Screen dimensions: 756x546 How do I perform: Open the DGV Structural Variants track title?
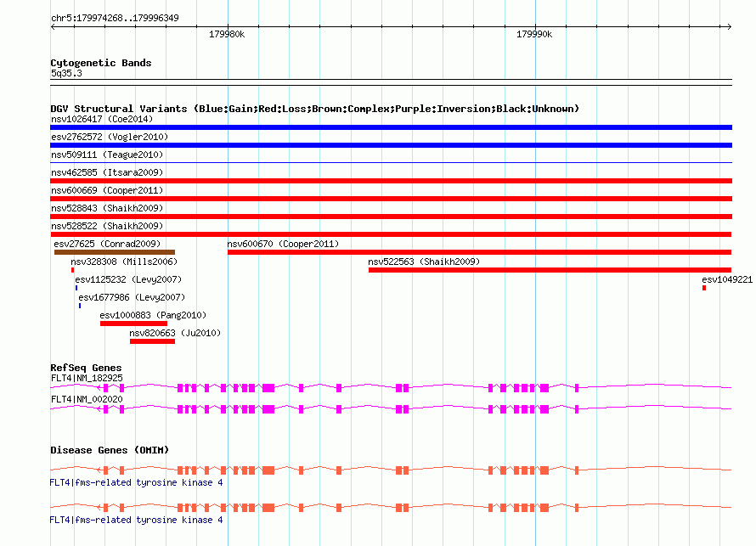(315, 109)
